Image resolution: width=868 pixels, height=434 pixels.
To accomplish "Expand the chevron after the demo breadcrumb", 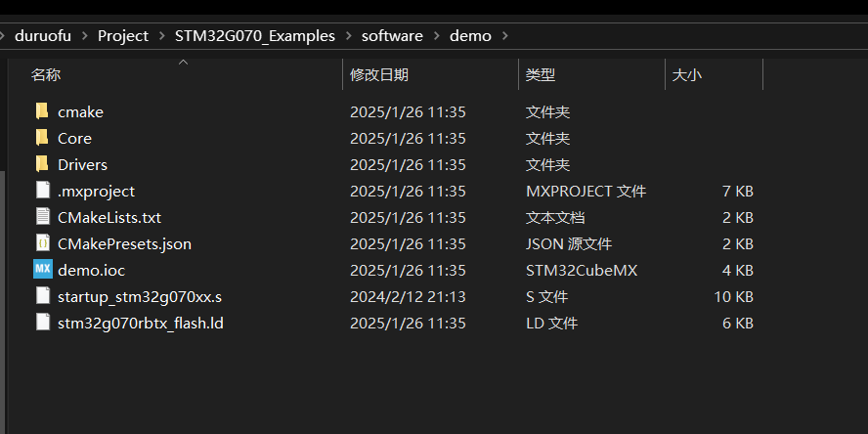I will click(x=504, y=36).
